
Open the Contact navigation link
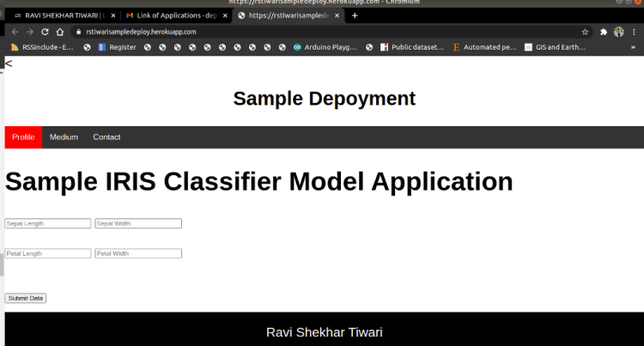[x=106, y=137]
